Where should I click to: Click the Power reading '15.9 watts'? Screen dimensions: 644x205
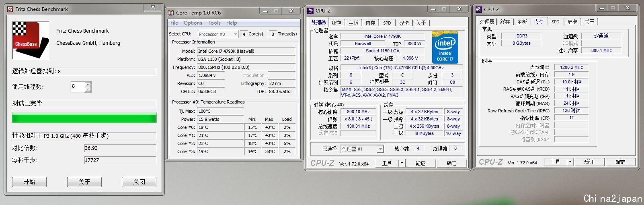point(220,119)
